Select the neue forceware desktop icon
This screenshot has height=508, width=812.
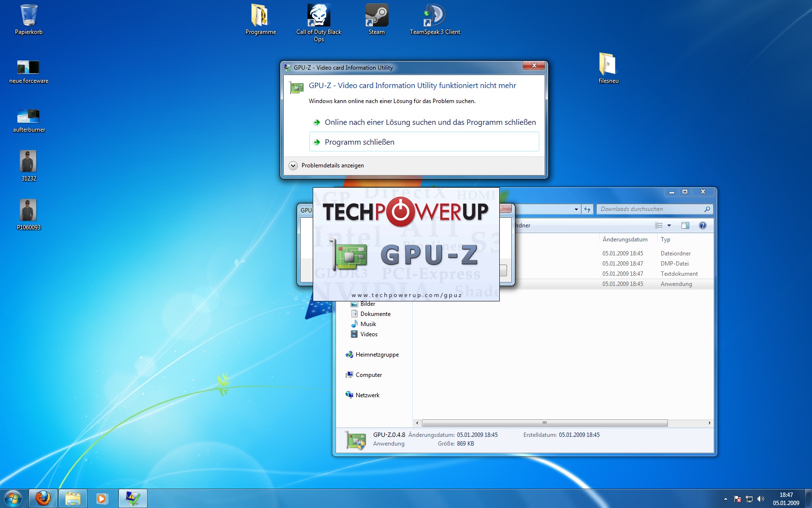point(29,71)
